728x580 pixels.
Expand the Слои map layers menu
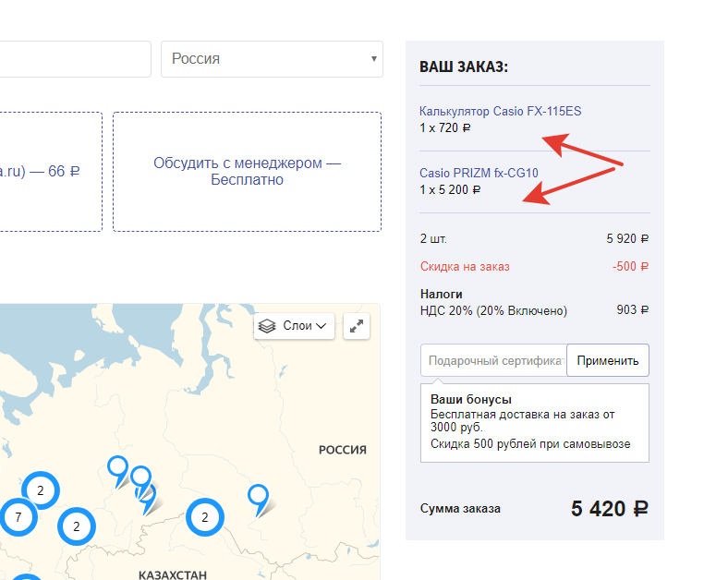coord(294,326)
